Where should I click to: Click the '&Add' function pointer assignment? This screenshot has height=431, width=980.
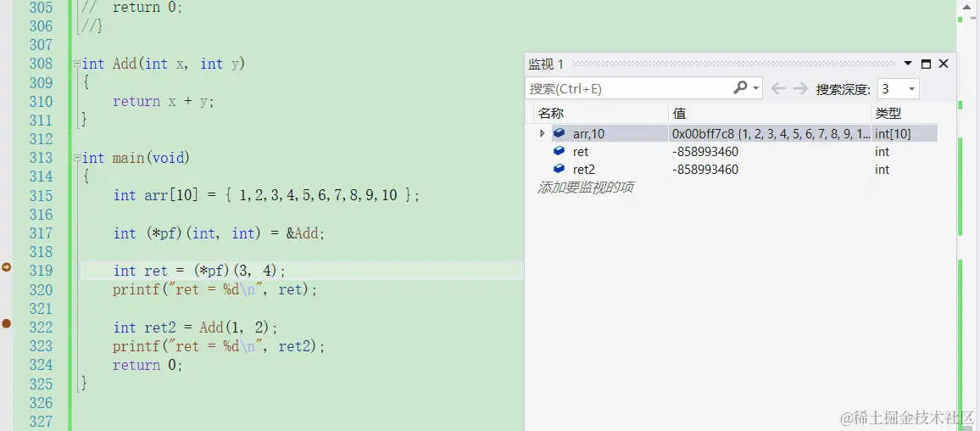pyautogui.click(x=306, y=233)
